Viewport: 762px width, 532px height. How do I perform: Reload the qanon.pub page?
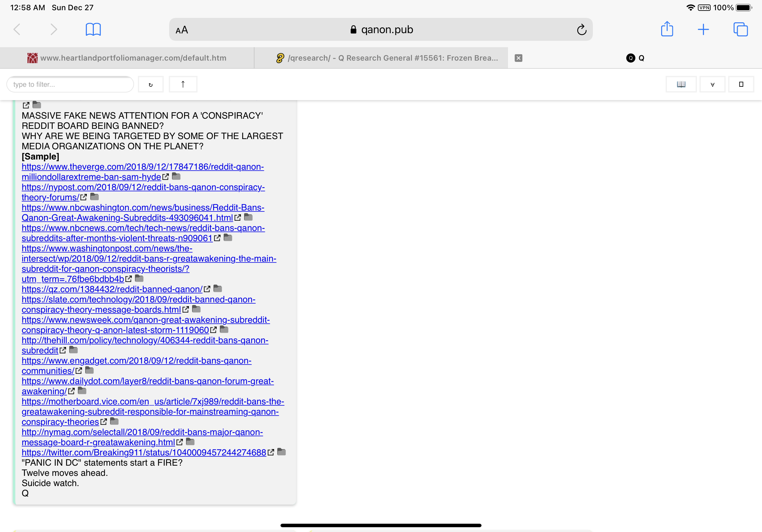[x=581, y=30]
